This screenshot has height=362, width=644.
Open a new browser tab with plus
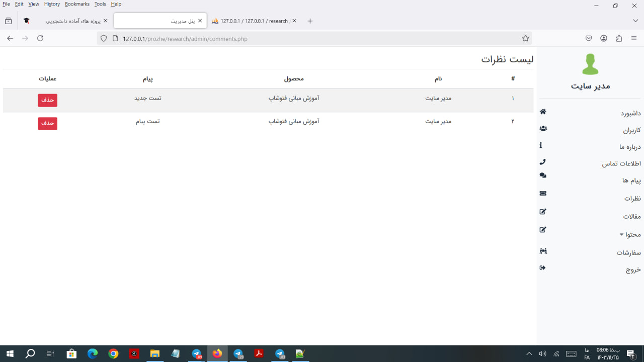click(310, 21)
